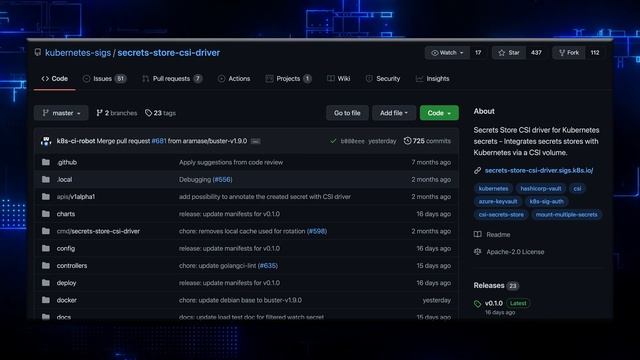Click the folder icon for controllers
640x360 pixels.
click(46, 265)
